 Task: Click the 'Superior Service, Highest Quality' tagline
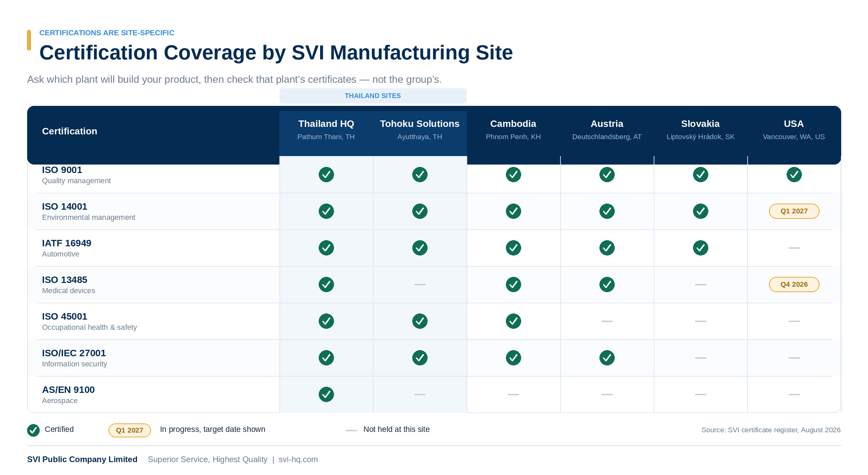(x=208, y=459)
